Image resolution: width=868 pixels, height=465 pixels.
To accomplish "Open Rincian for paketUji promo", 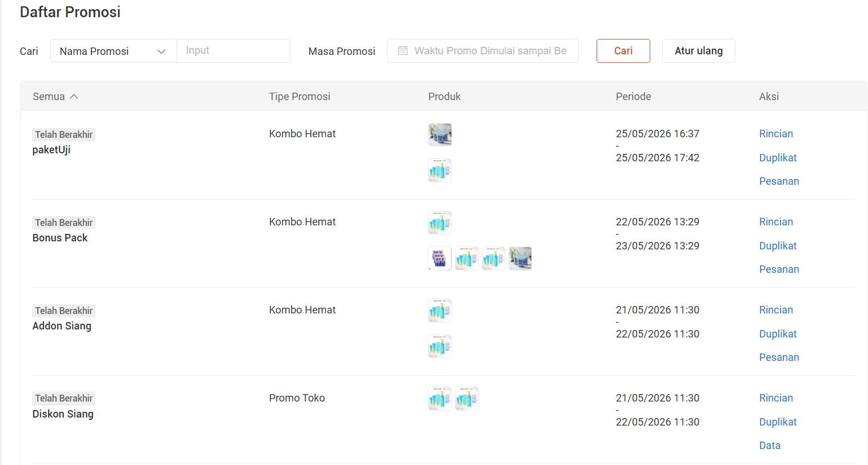I will 776,134.
